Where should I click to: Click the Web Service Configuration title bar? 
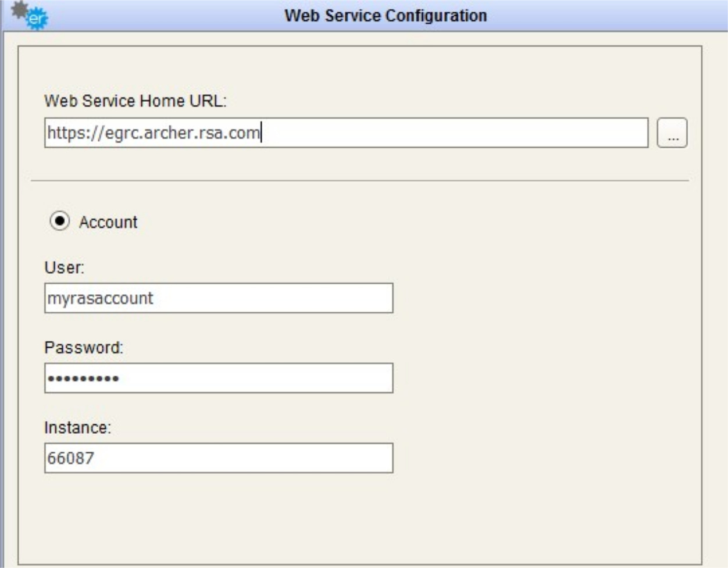click(386, 16)
